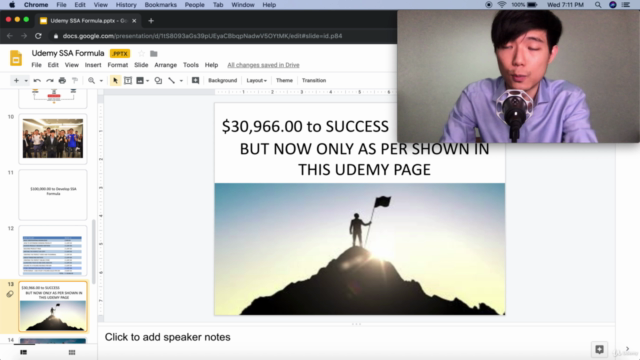Open the Help menu in Slides
Image resolution: width=640 pixels, height=360 pixels.
211,65
